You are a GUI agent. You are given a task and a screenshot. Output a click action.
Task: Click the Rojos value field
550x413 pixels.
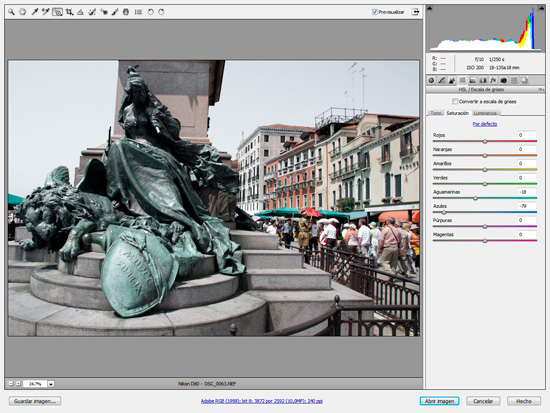(x=527, y=135)
